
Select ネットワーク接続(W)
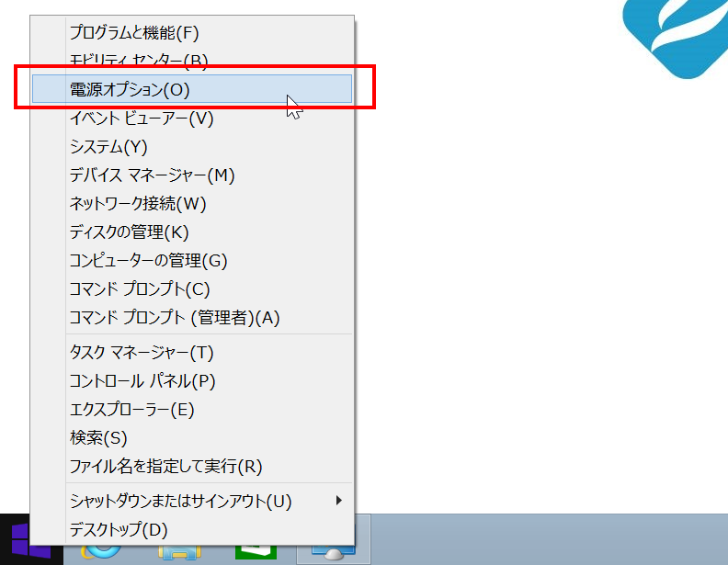tap(192, 203)
